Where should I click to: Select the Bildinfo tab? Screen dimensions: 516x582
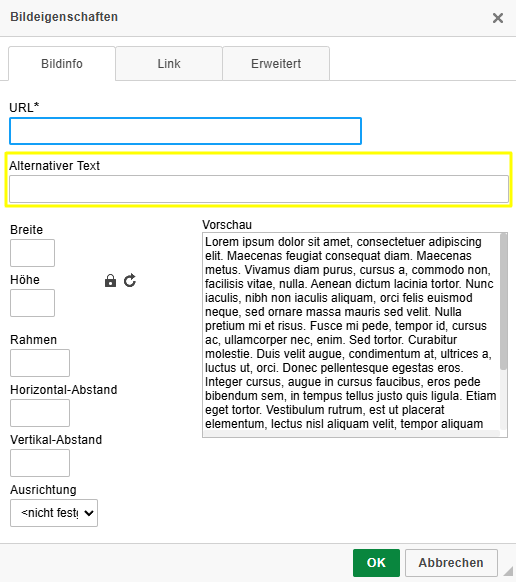tap(62, 63)
